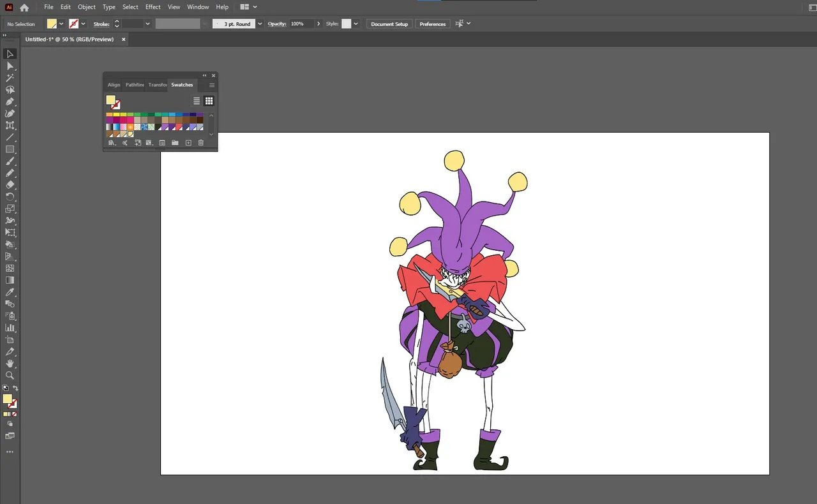Open the Window menu
This screenshot has height=504, width=817.
(x=198, y=7)
